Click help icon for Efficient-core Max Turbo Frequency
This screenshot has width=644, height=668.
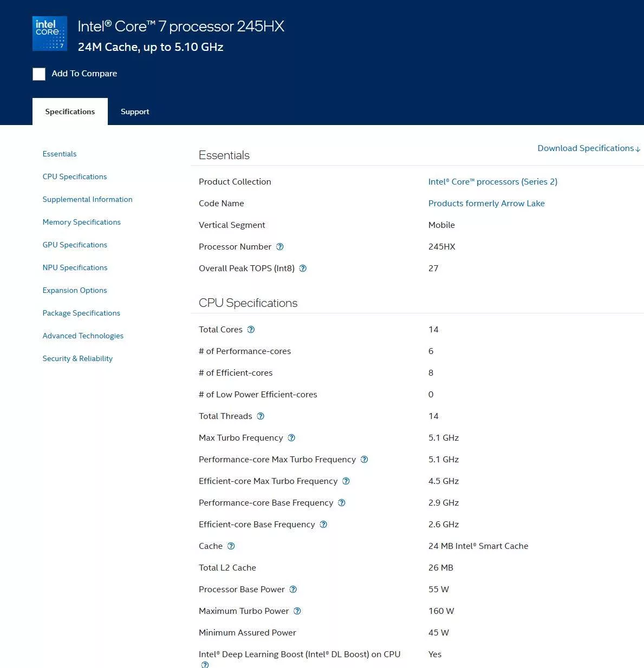(346, 481)
